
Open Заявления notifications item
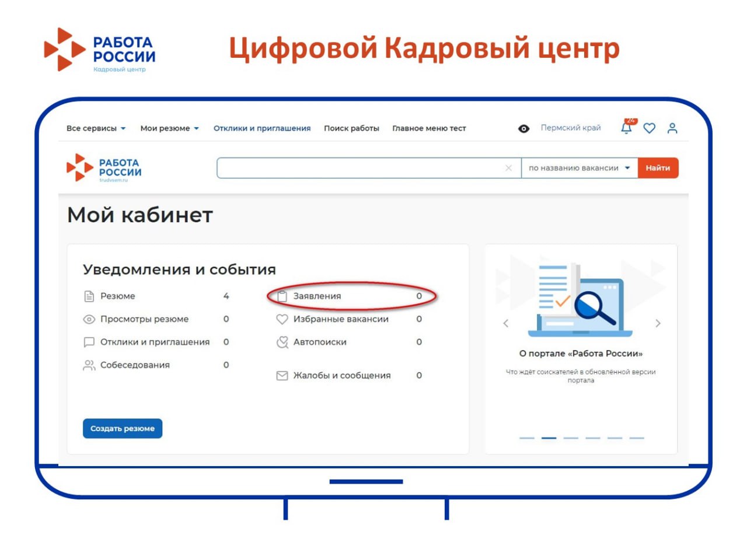tap(317, 296)
